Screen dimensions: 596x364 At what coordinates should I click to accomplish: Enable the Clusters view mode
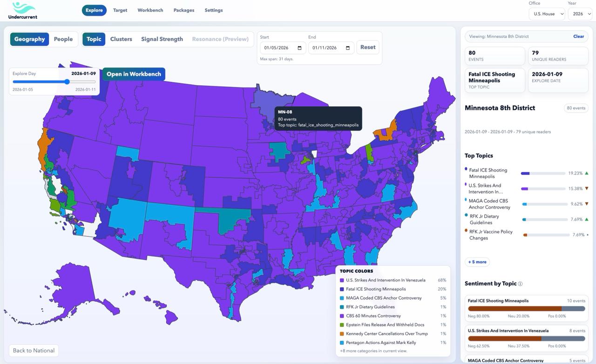tap(121, 39)
